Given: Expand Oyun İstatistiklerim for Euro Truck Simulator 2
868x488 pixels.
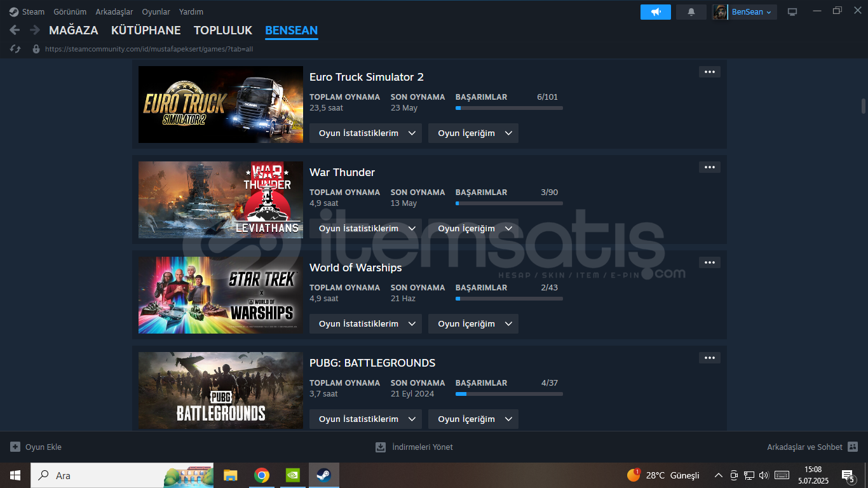Looking at the screenshot, I should (x=365, y=133).
